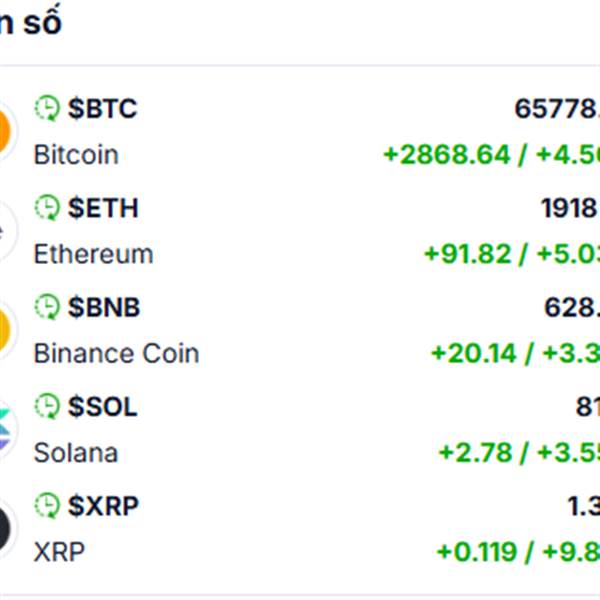Click the clock icon beside $BNB

click(47, 307)
